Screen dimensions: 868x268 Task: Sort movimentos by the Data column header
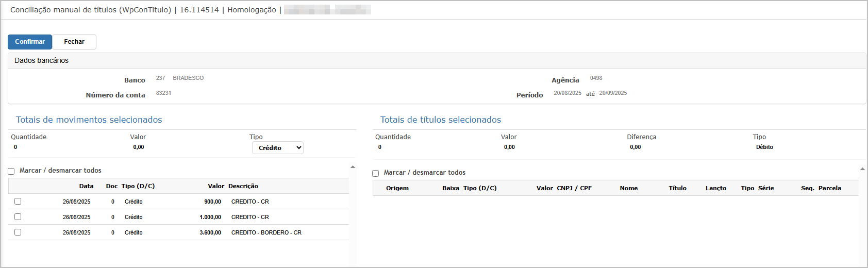[x=86, y=186]
